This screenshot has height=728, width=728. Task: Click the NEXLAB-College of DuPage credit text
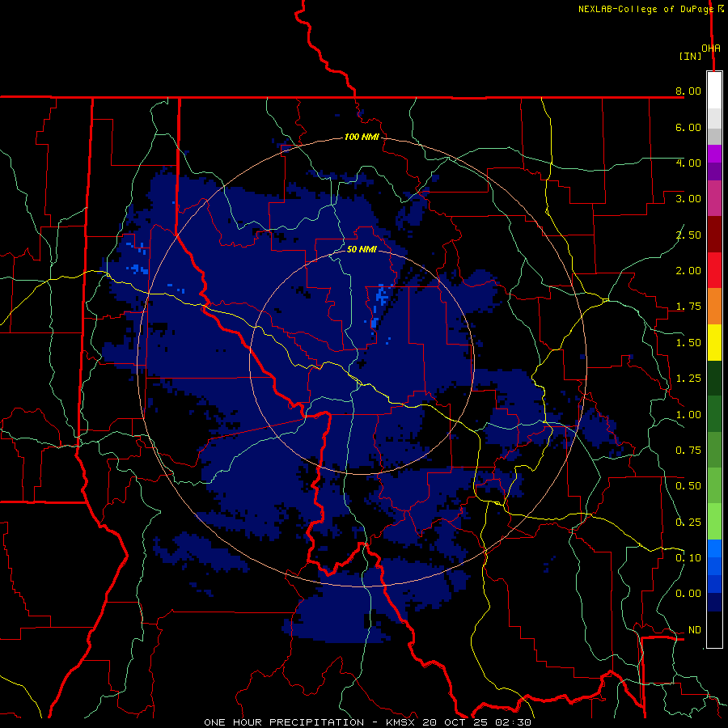point(645,9)
